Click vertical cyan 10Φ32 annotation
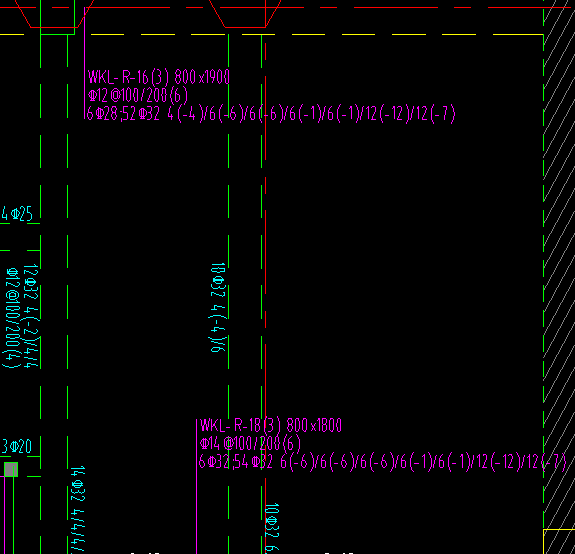This screenshot has width=575, height=554. [272, 528]
